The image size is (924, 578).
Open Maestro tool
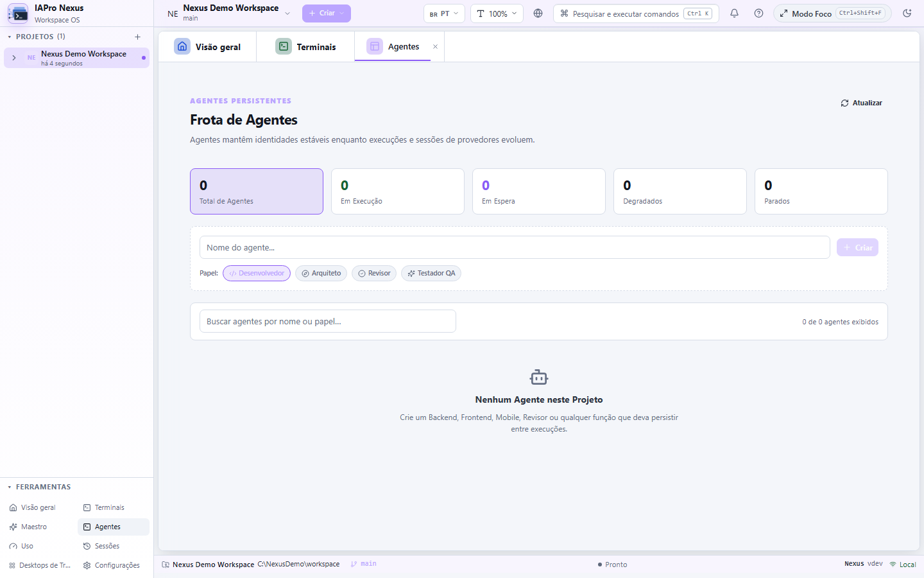pos(39,527)
